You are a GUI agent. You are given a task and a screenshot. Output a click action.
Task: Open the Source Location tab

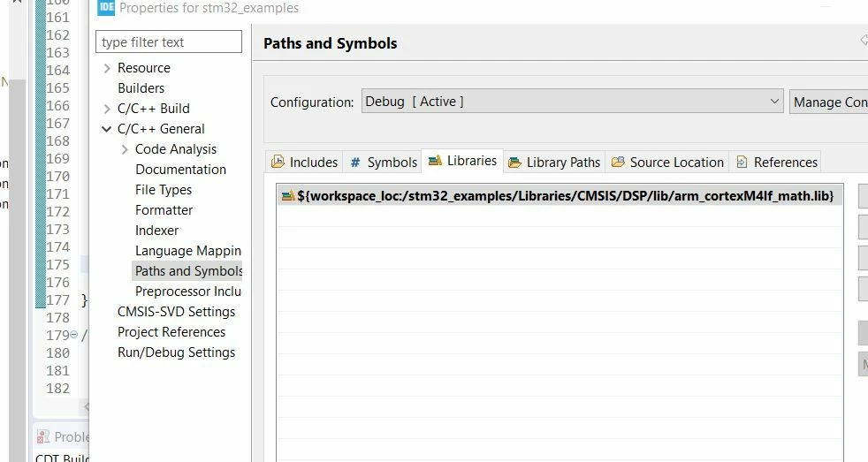coord(667,163)
